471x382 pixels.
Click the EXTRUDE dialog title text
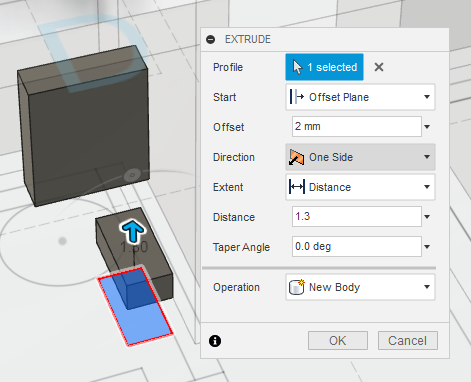(248, 39)
